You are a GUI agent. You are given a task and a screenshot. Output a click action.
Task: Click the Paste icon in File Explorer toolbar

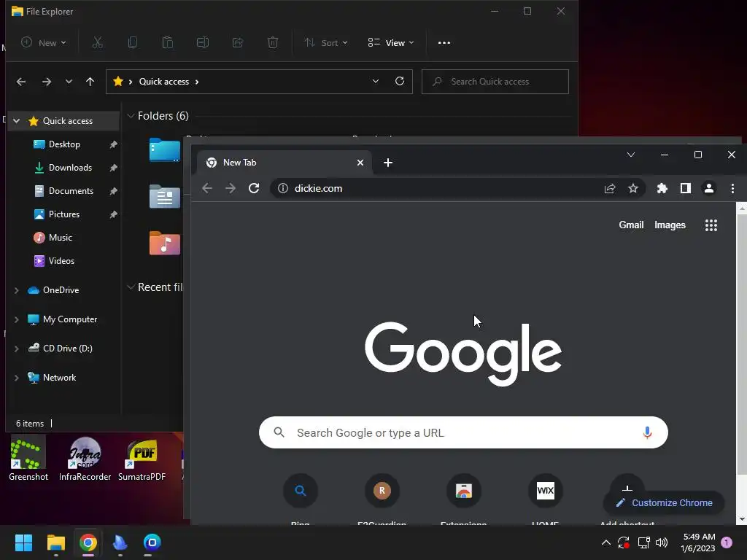168,43
